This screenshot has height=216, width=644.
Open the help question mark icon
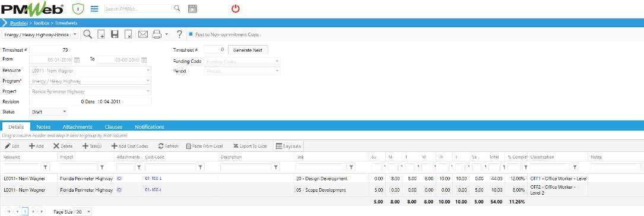pos(179,34)
